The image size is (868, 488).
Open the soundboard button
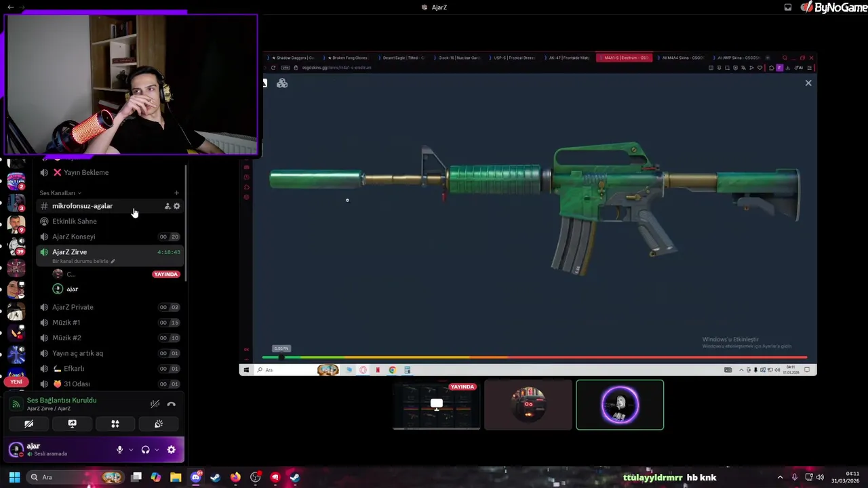coord(159,424)
